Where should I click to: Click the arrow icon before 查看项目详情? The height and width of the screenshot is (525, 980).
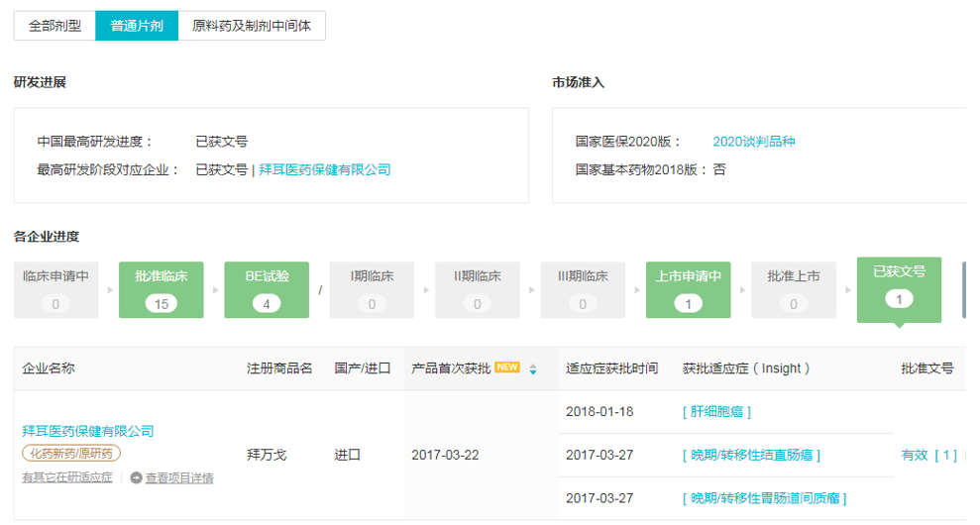pos(136,478)
